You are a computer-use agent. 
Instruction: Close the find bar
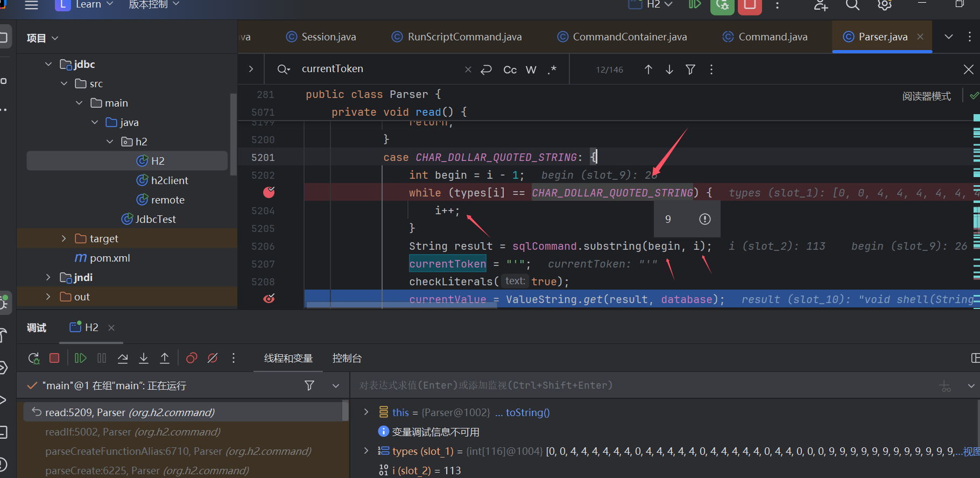[969, 69]
